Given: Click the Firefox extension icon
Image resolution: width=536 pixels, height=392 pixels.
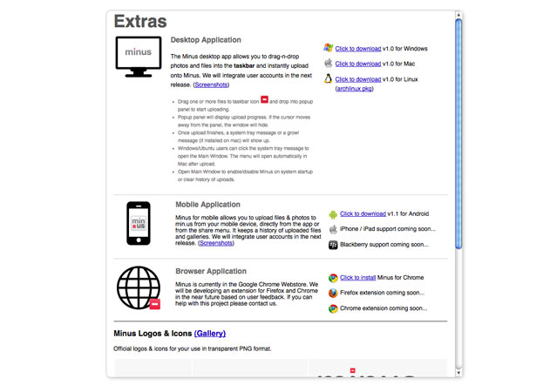Looking at the screenshot, I should pyautogui.click(x=333, y=293).
